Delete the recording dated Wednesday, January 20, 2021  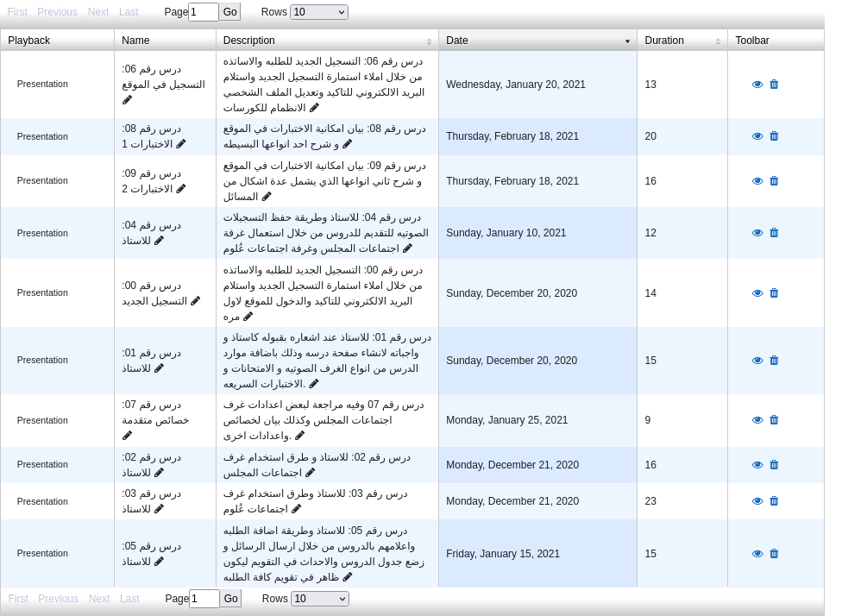774,85
